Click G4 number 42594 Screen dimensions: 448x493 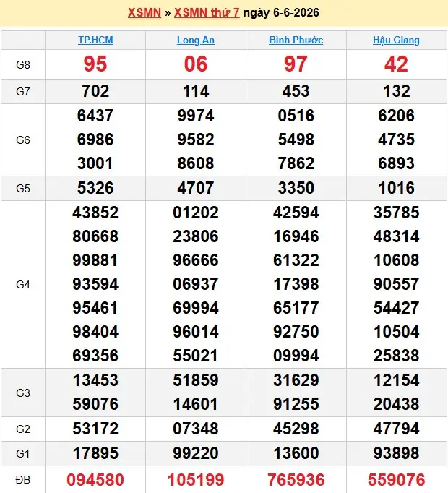click(296, 213)
